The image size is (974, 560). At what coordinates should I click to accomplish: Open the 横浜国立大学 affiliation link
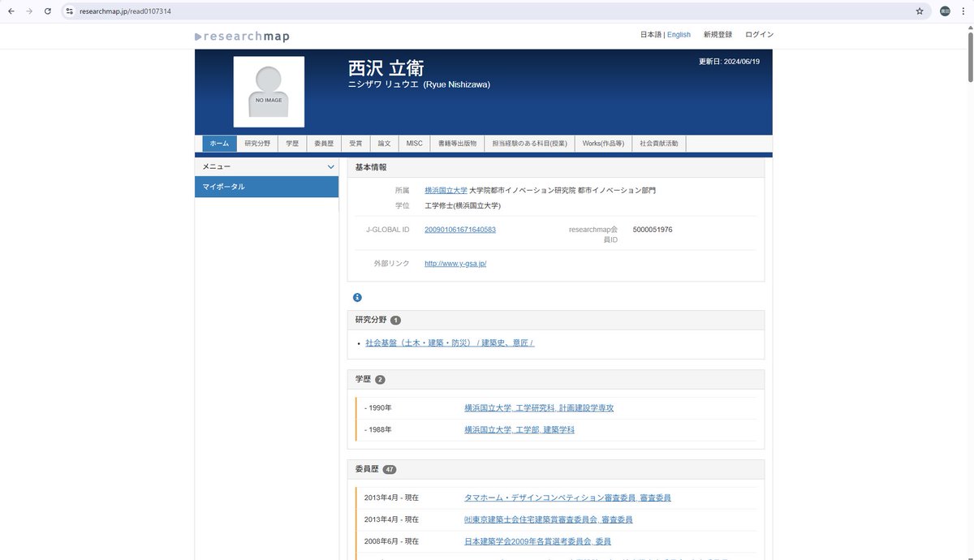coord(446,190)
